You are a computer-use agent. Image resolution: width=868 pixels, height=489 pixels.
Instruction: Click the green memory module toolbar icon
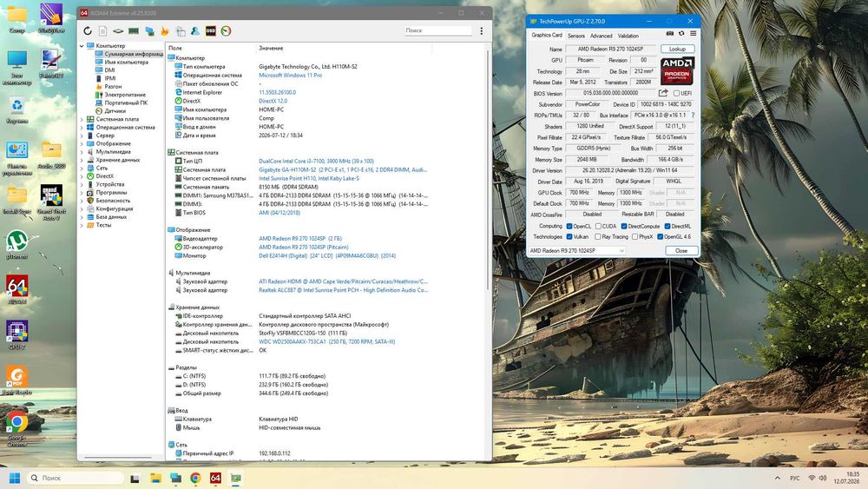134,31
